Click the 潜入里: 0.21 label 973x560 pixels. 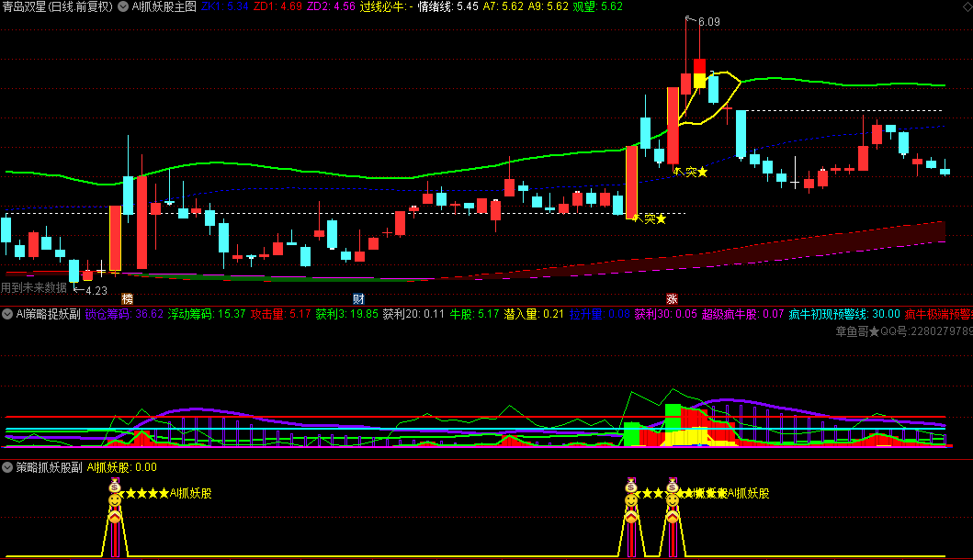(x=534, y=314)
